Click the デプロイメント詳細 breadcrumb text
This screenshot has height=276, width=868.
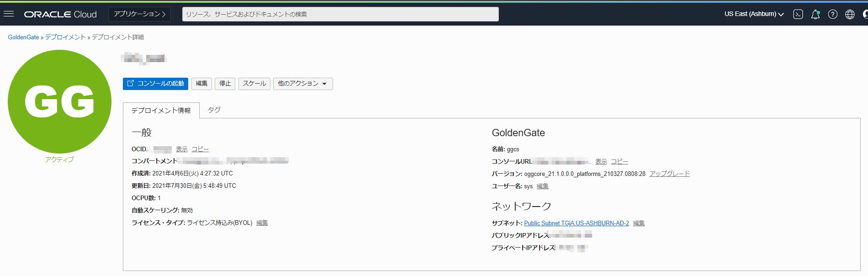coord(118,37)
